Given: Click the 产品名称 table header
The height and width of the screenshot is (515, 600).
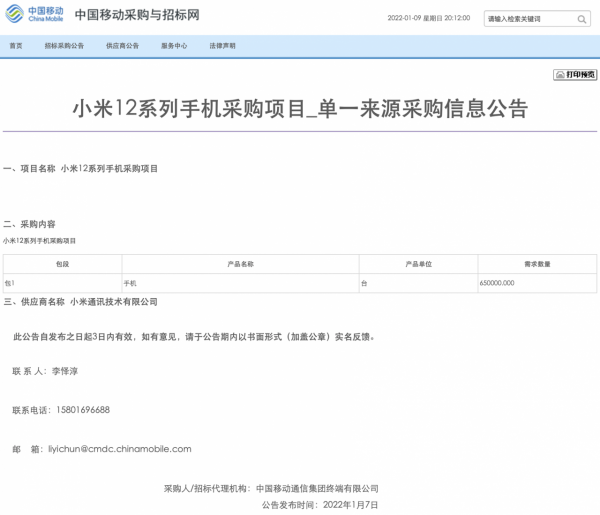Looking at the screenshot, I should [x=240, y=264].
